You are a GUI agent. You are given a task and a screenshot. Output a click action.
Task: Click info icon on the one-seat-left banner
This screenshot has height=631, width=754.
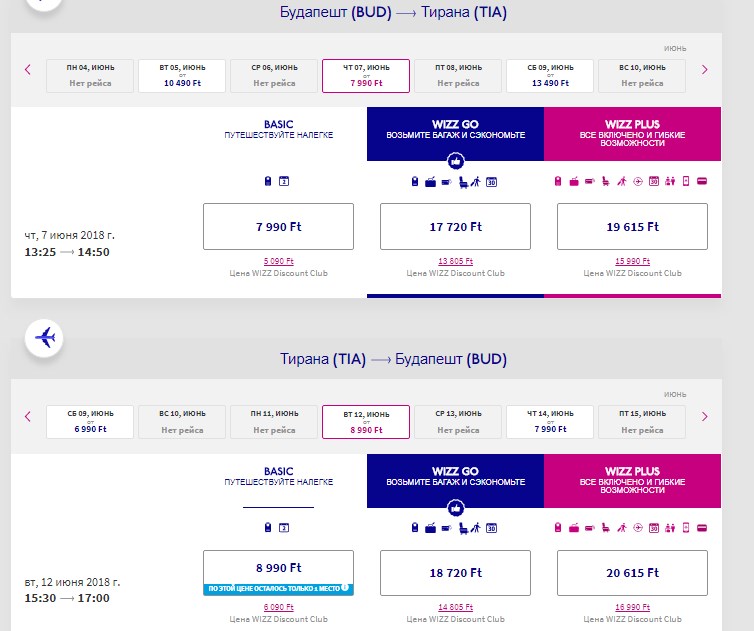[x=344, y=588]
